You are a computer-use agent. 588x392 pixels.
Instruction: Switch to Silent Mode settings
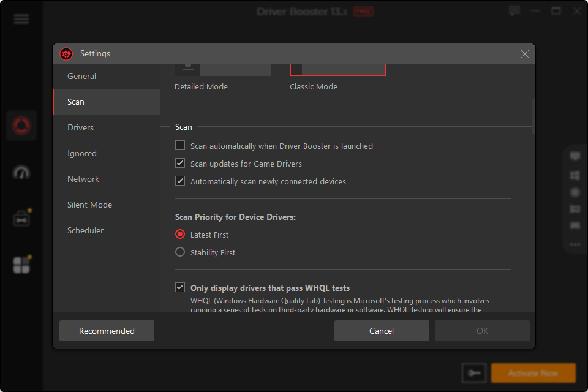click(x=107, y=205)
